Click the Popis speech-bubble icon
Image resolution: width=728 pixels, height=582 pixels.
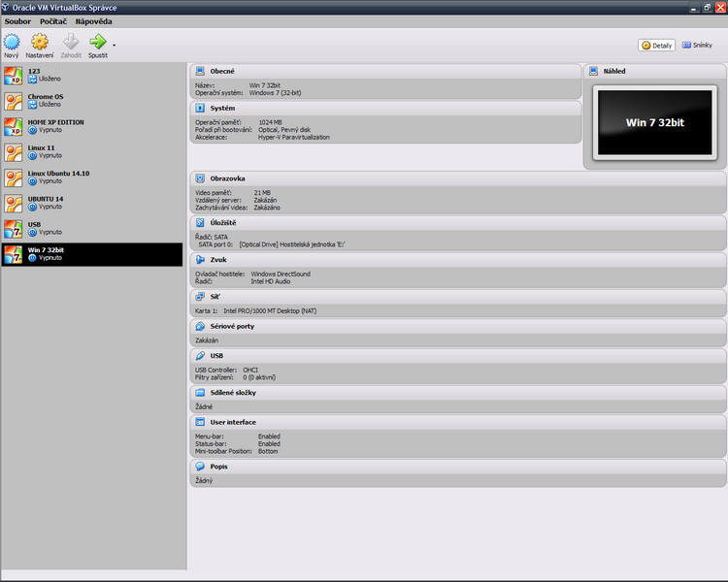tap(200, 466)
